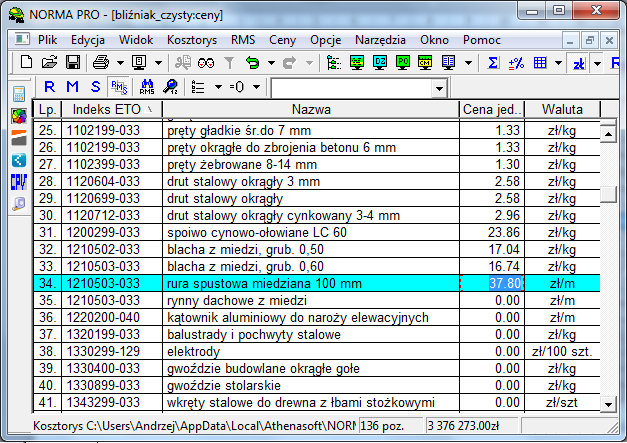Expand the empty combo box dropdown
This screenshot has width=627, height=443.
tap(439, 88)
